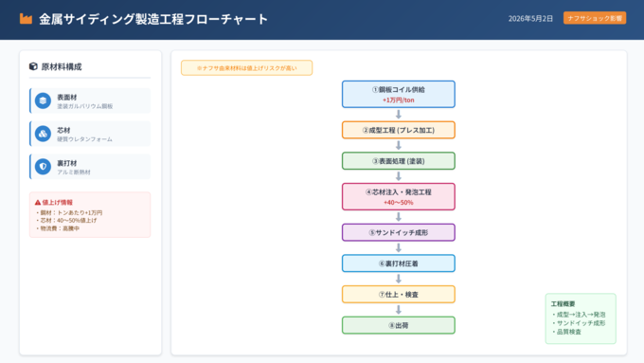Viewport: 644px width, 363px height.
Task: Click サンドイッチ成形 line in 工程概要
Action: pyautogui.click(x=579, y=323)
